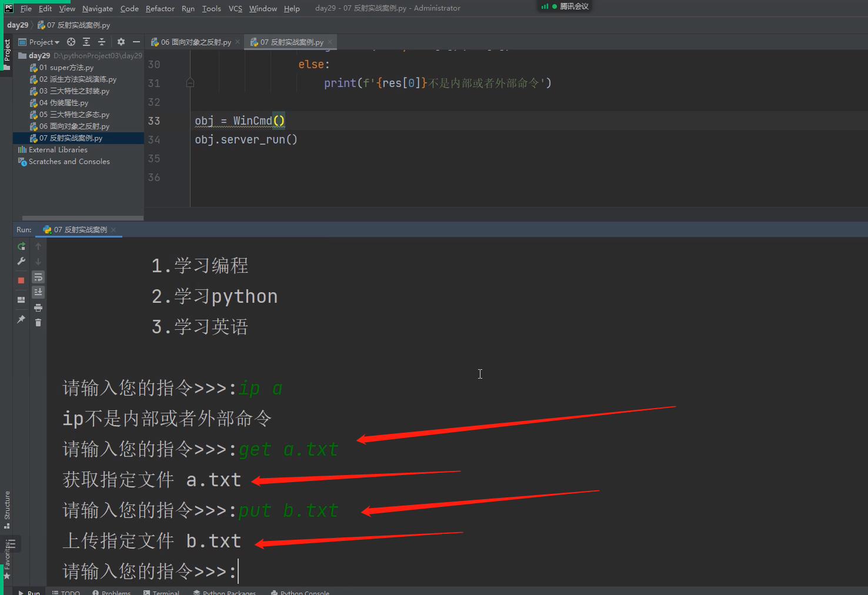Open run configuration wrench settings
Image resolution: width=868 pixels, height=595 pixels.
(x=21, y=261)
